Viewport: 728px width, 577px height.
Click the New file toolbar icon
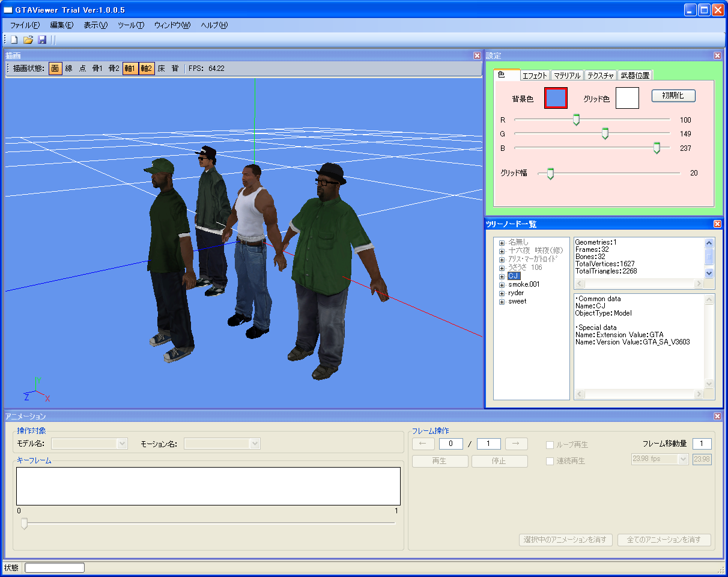[14, 40]
